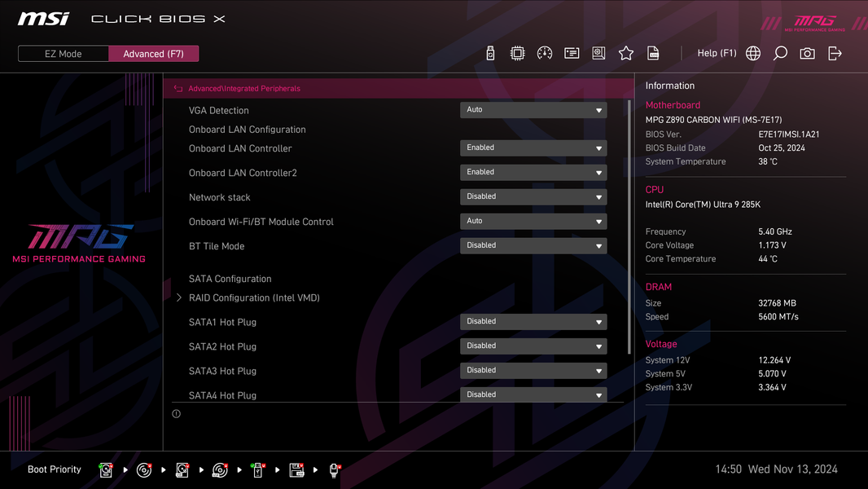Click the CPU chip icon in toolbar

pos(517,53)
